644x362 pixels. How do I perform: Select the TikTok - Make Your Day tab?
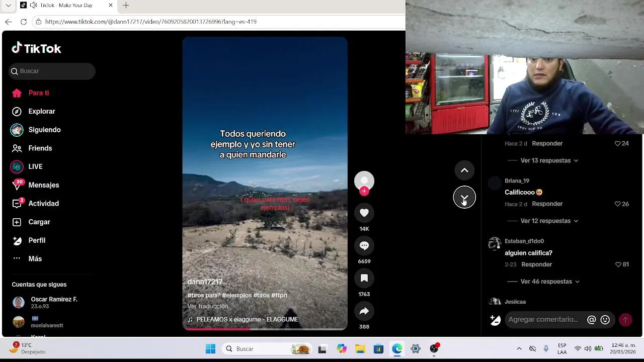pyautogui.click(x=66, y=5)
